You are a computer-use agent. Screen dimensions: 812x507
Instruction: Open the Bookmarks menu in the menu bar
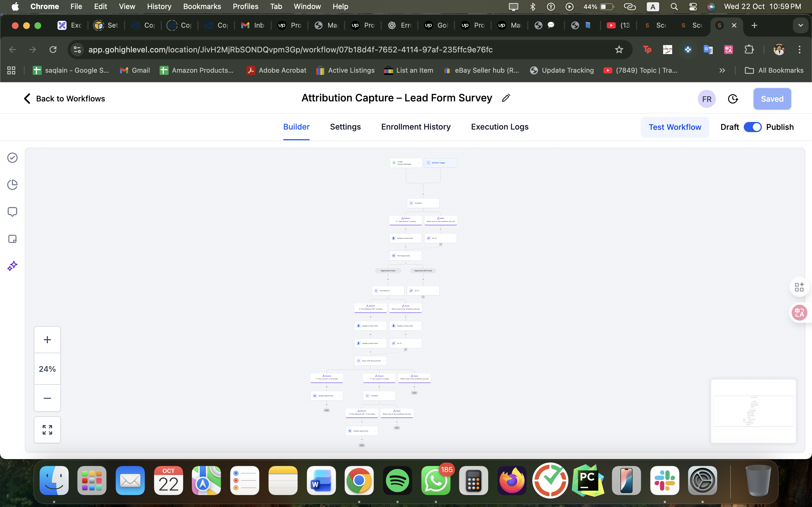(202, 6)
